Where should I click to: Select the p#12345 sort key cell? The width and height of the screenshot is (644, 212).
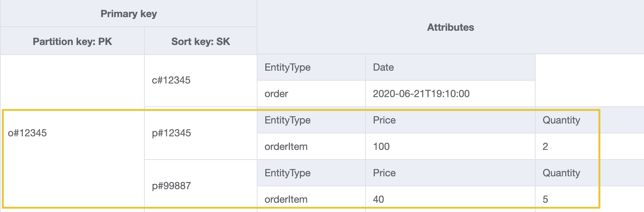pyautogui.click(x=172, y=133)
